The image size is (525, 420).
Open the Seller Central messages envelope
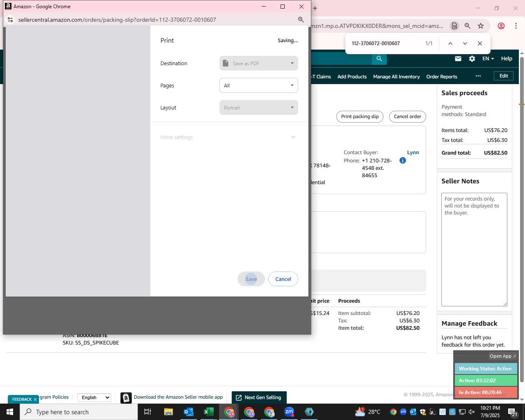coord(458,59)
